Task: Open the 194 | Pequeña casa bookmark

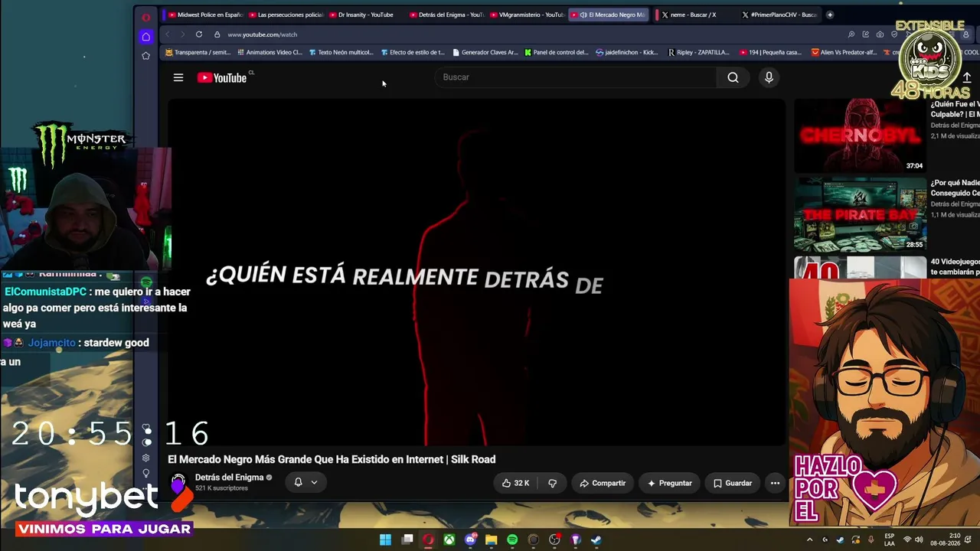Action: coord(771,53)
